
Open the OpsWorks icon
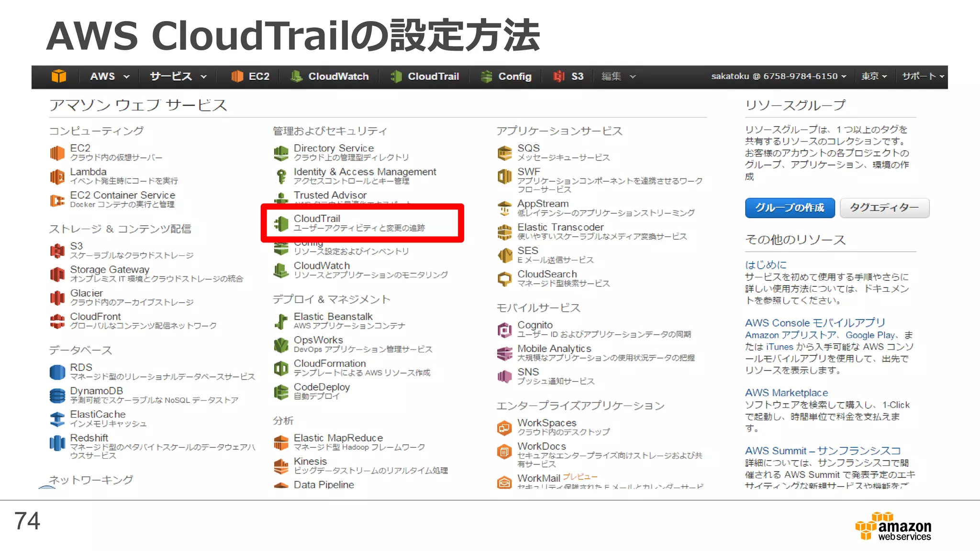281,344
